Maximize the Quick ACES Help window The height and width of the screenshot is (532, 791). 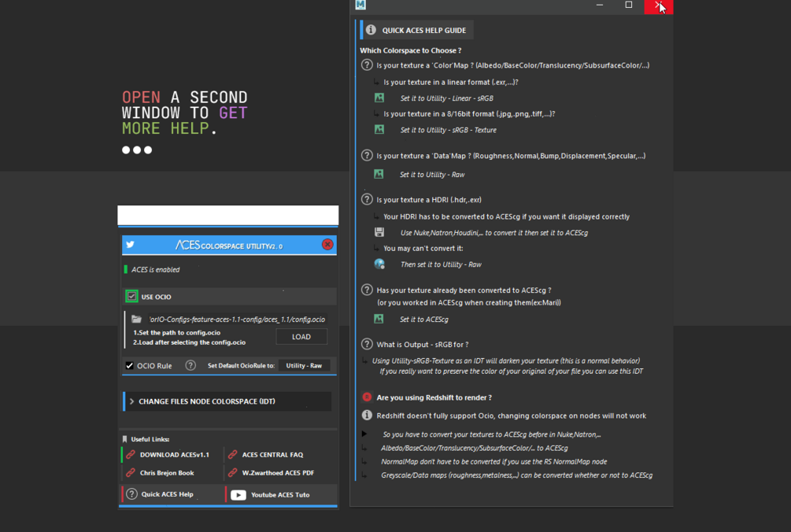[x=629, y=5]
